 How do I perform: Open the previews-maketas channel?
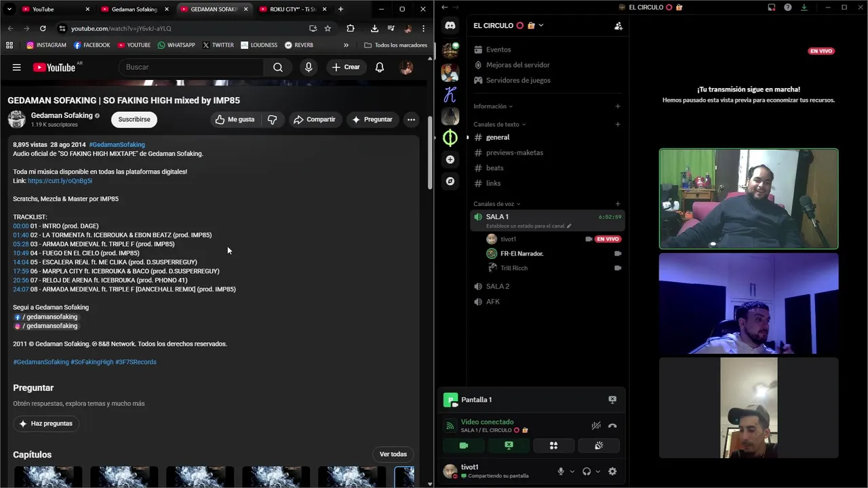(547, 152)
